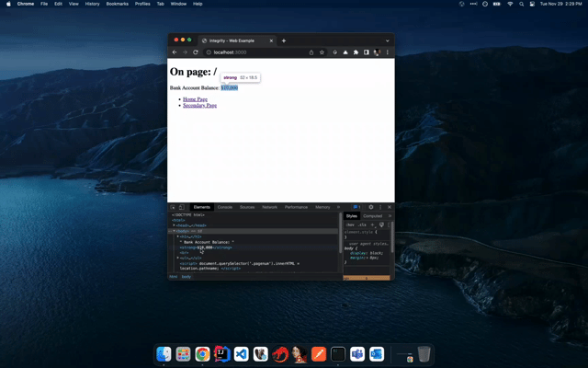Screen dimensions: 588x368
Task: Open the Chrome extensions puzzle icon
Action: 356,52
